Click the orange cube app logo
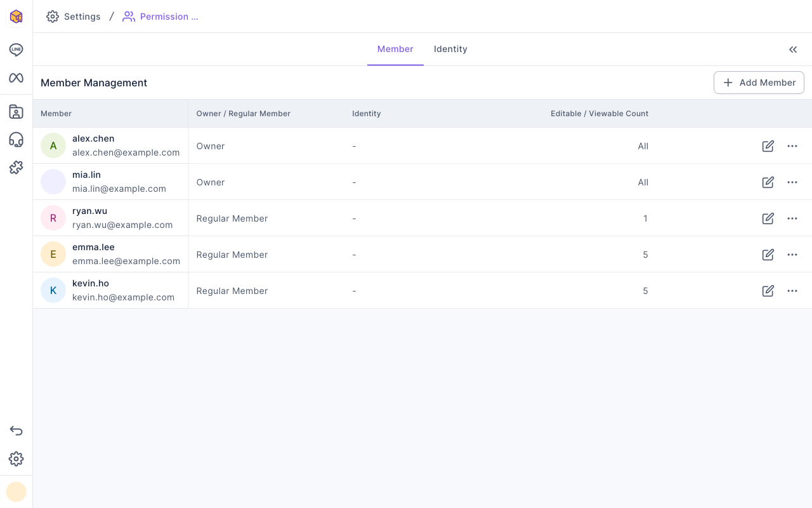 (16, 17)
